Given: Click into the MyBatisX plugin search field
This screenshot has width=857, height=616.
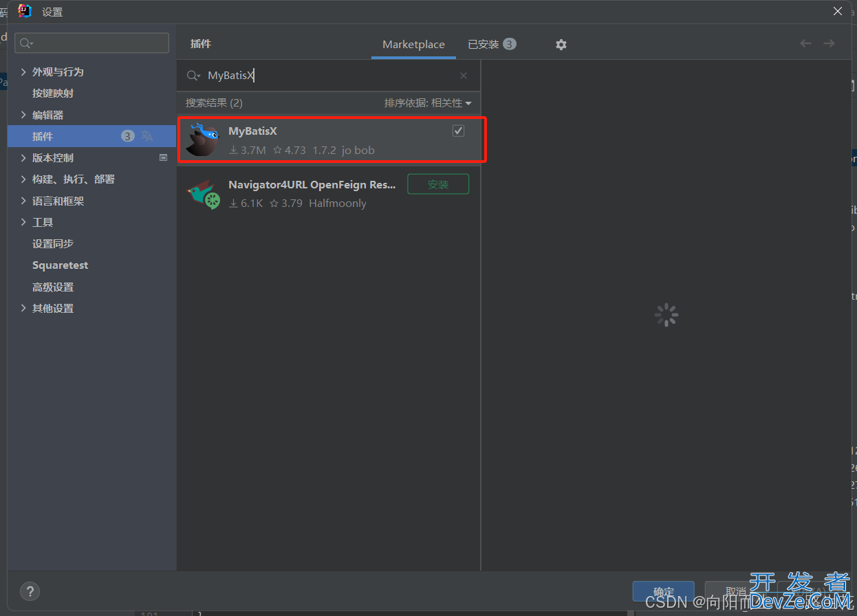Looking at the screenshot, I should [x=330, y=76].
